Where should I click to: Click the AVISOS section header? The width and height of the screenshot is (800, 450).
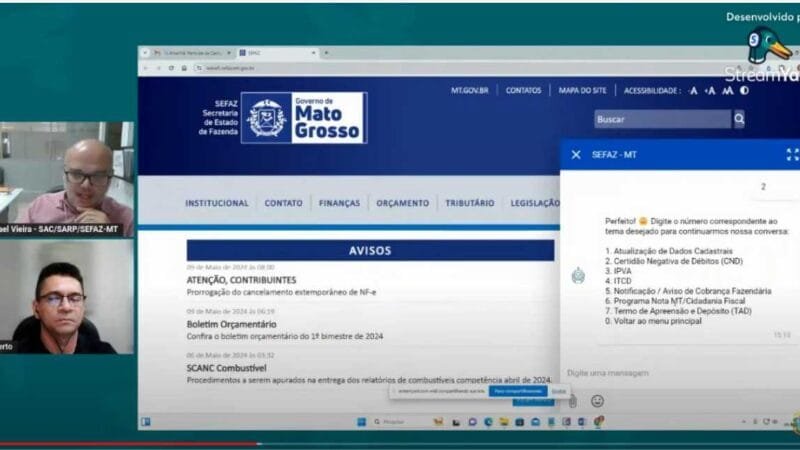point(370,251)
